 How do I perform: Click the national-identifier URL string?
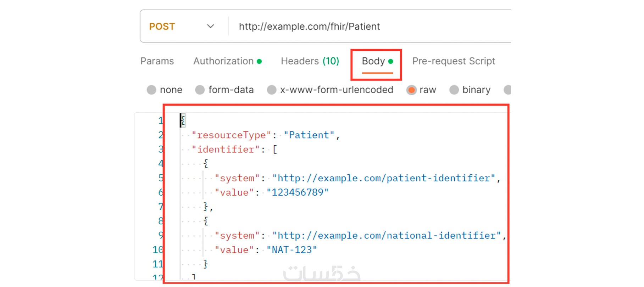point(386,236)
